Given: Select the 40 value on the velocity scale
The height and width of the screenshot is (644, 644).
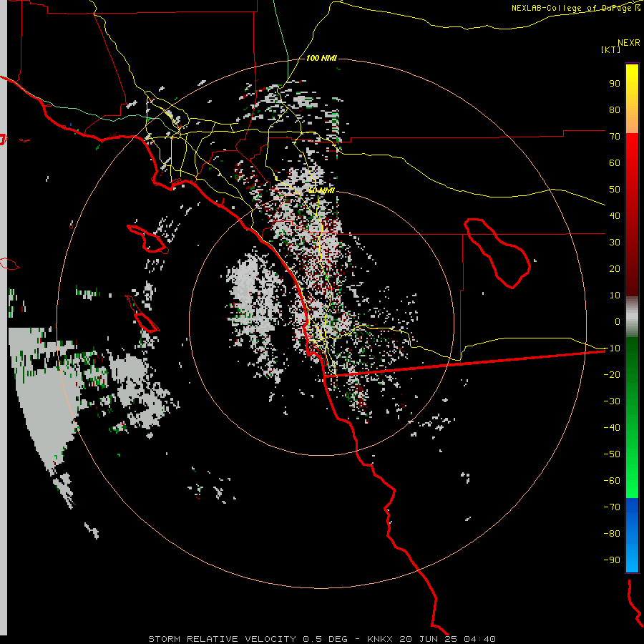Looking at the screenshot, I should pos(615,215).
